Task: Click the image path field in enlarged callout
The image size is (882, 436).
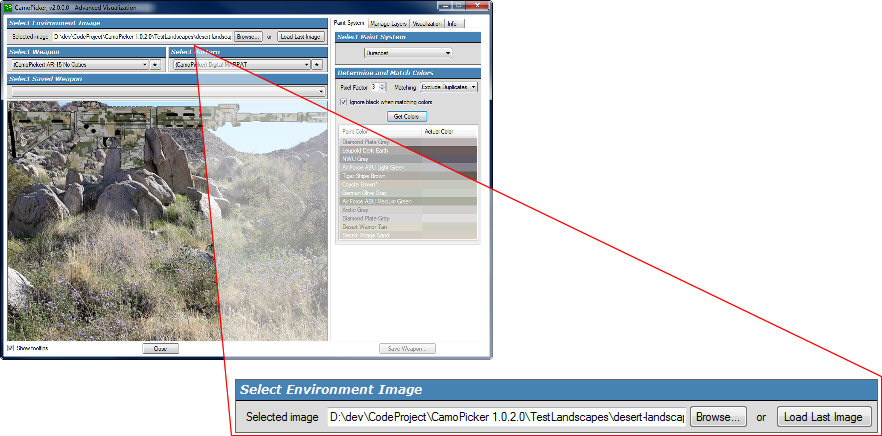Action: (506, 417)
